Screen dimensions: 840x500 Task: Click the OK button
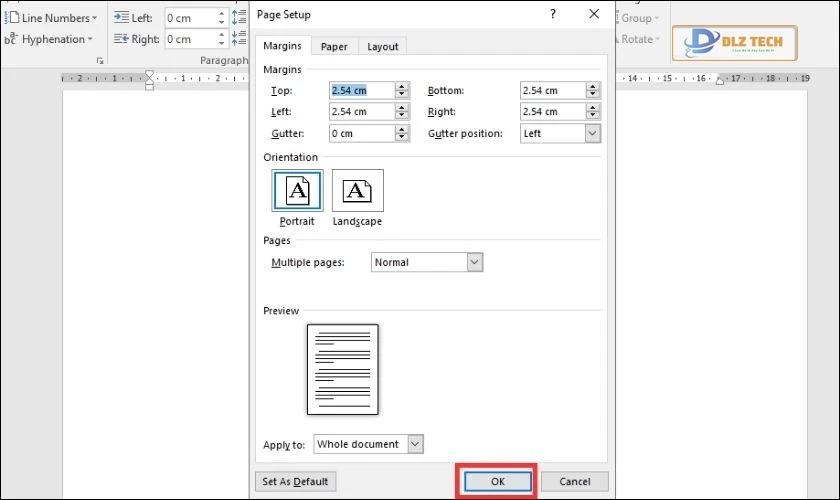pos(498,481)
